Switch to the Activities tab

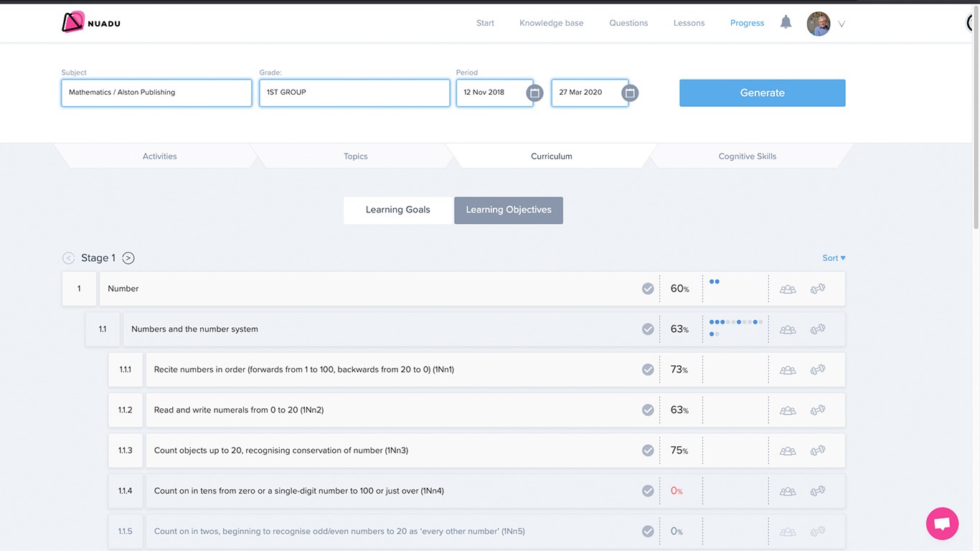pyautogui.click(x=159, y=156)
